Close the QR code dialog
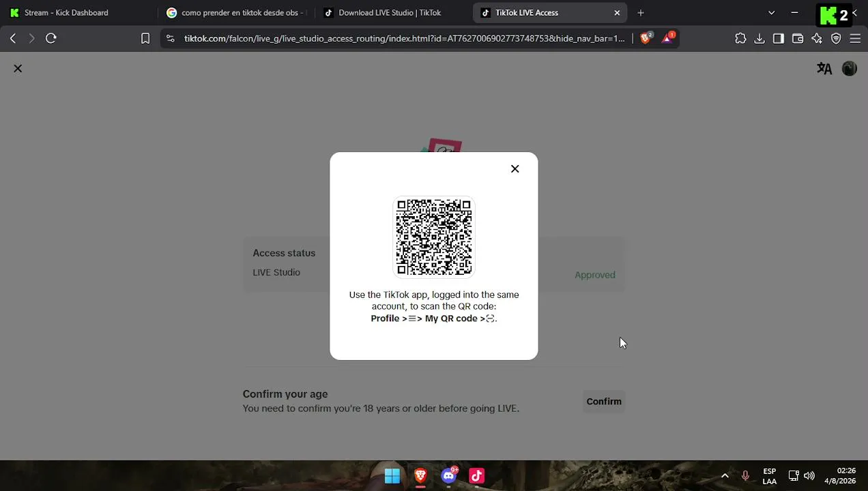 pos(515,169)
